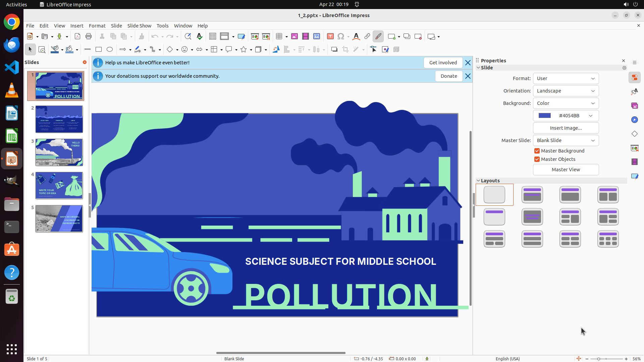This screenshot has width=644, height=362.
Task: Click the Insert Special Character icon
Action: point(341,37)
